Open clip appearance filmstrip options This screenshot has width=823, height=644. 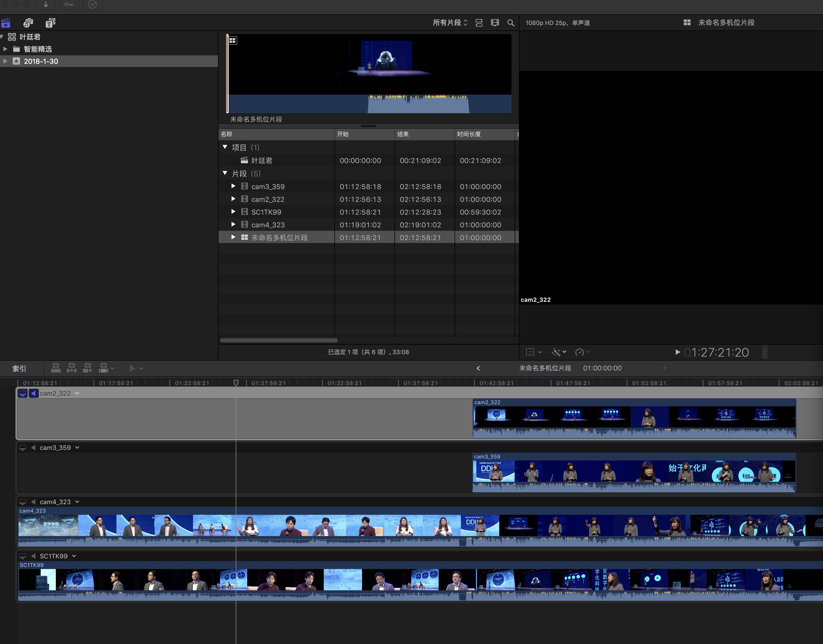tap(495, 23)
